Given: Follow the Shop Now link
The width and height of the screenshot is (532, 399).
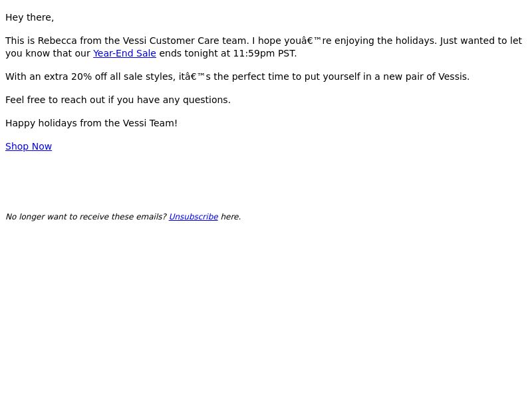Looking at the screenshot, I should click(x=29, y=146).
